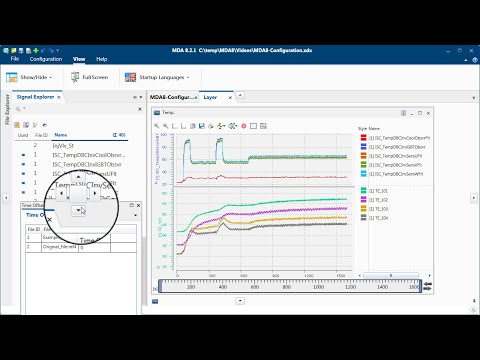Click the redo arrow in title bar

(51, 51)
